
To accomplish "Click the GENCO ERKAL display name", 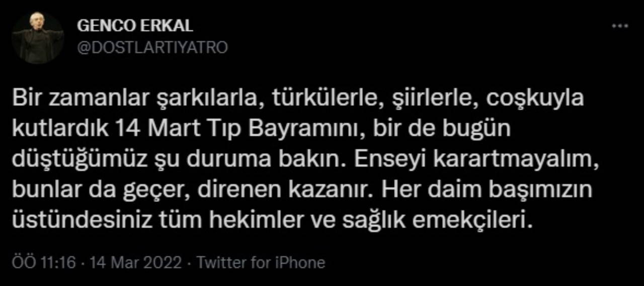I will click(x=134, y=27).
